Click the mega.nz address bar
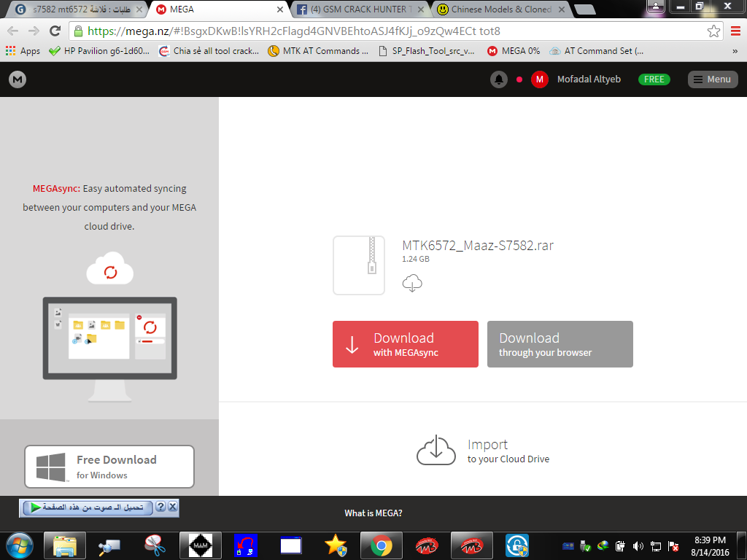The image size is (747, 560). click(x=395, y=31)
